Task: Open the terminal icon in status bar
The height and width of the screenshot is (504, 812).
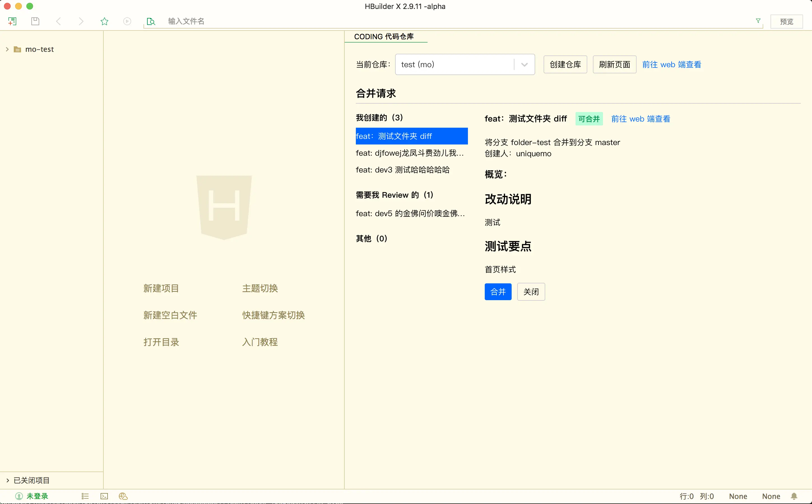Action: 105,496
